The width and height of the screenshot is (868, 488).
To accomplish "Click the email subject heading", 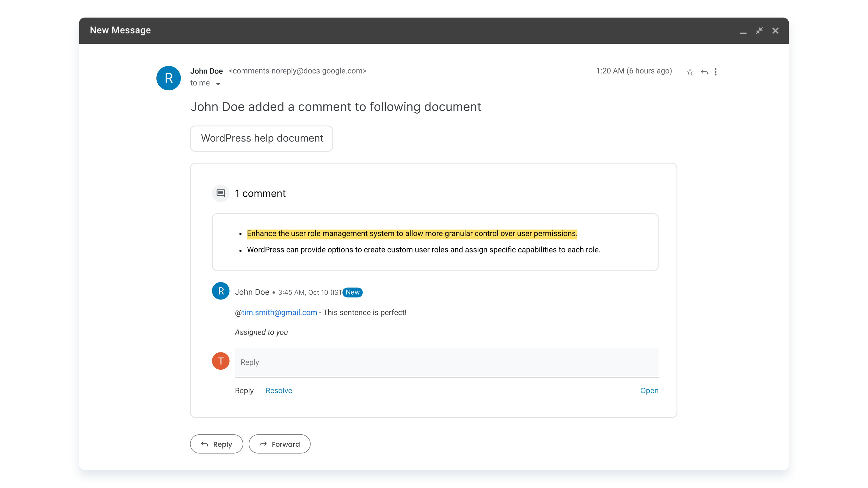I will coord(336,107).
